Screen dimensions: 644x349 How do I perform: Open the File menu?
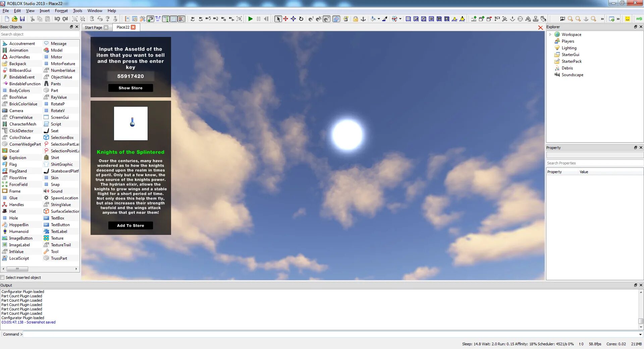tap(6, 11)
